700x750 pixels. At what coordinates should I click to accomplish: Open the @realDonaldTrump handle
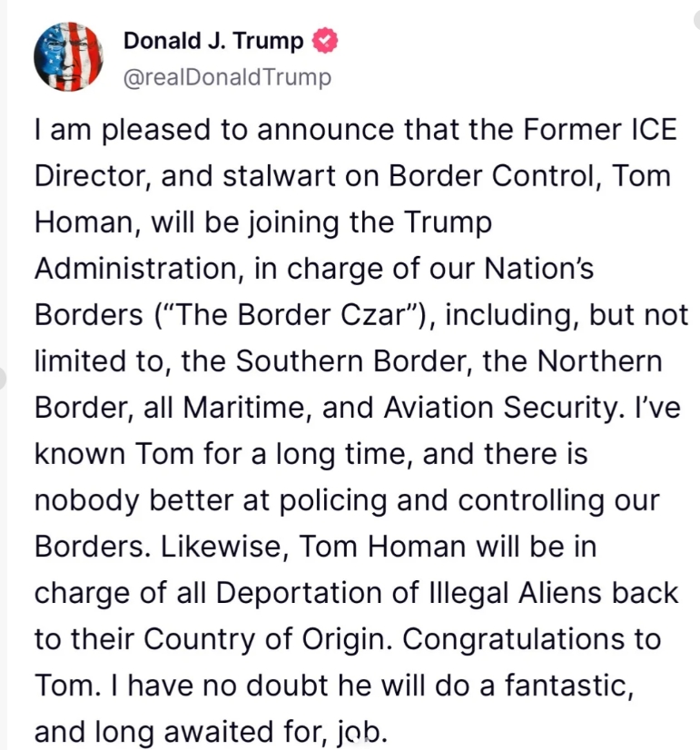227,77
